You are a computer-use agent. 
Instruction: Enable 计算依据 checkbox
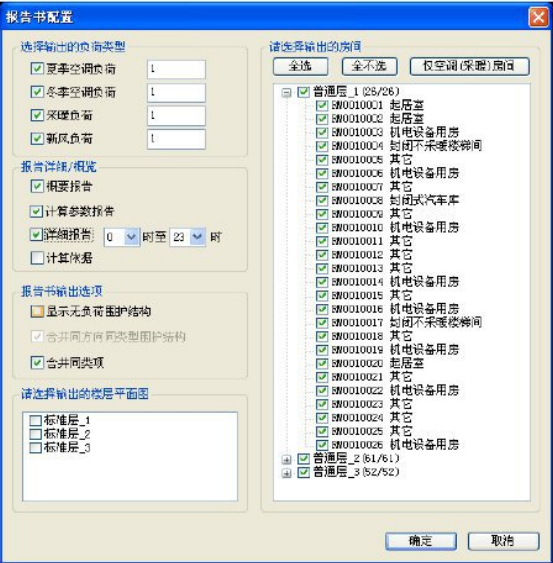[37, 257]
